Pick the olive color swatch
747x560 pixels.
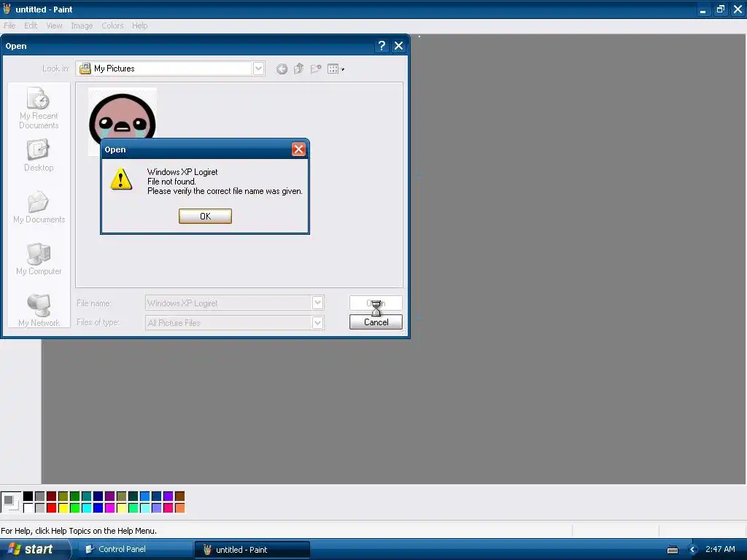[63, 497]
